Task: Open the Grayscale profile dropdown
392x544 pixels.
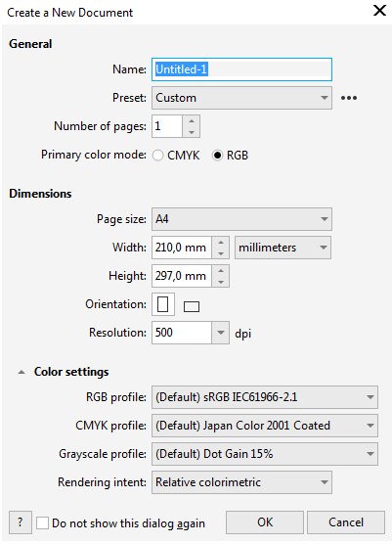Action: pos(265,454)
